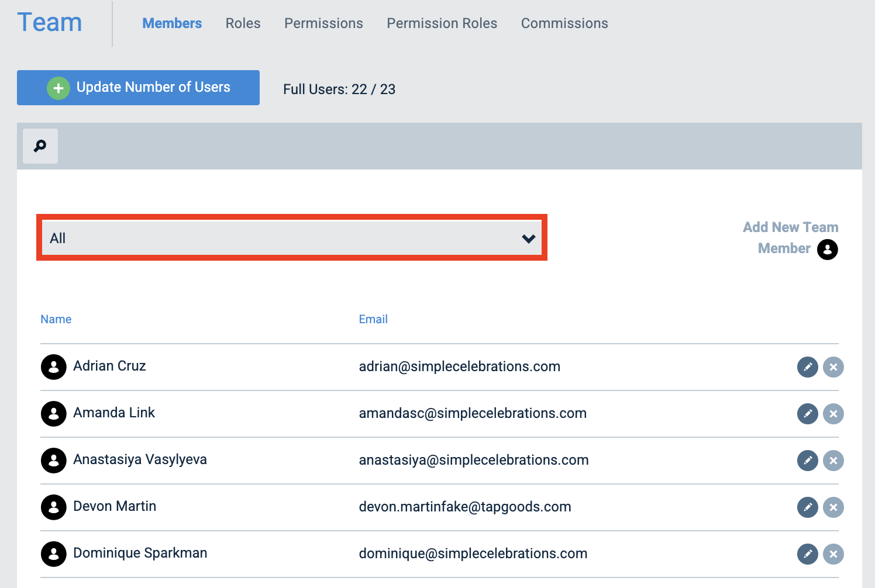Remove Adrian Cruz with X icon
This screenshot has width=875, height=588.
pos(833,367)
